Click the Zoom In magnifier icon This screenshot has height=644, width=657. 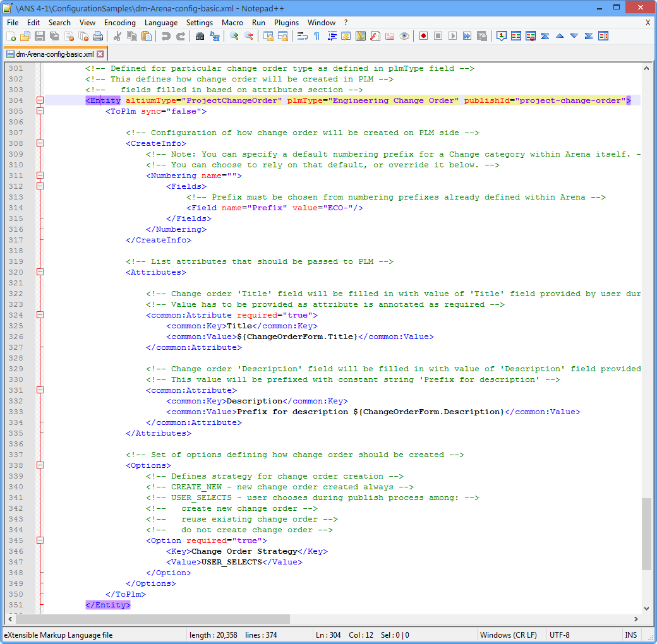coord(234,36)
